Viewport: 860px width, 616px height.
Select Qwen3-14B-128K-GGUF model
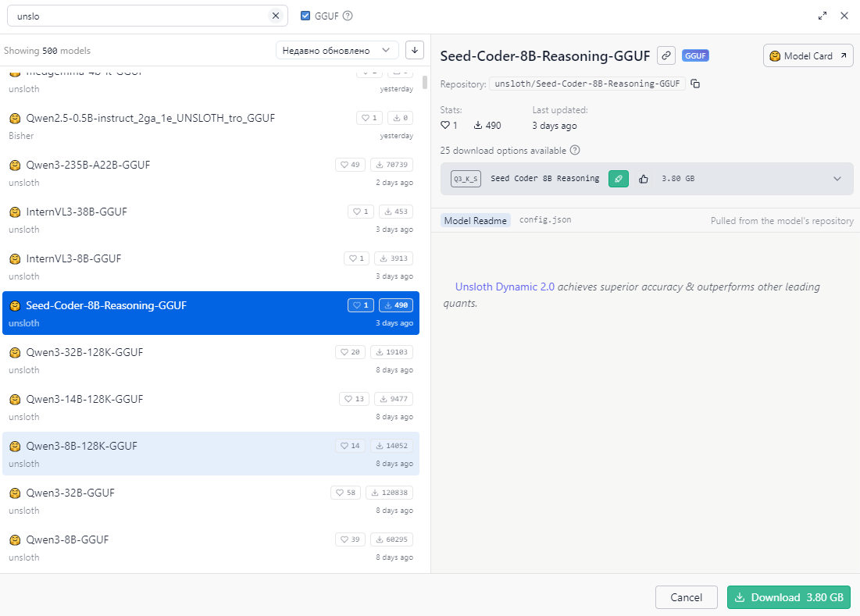[x=211, y=408]
